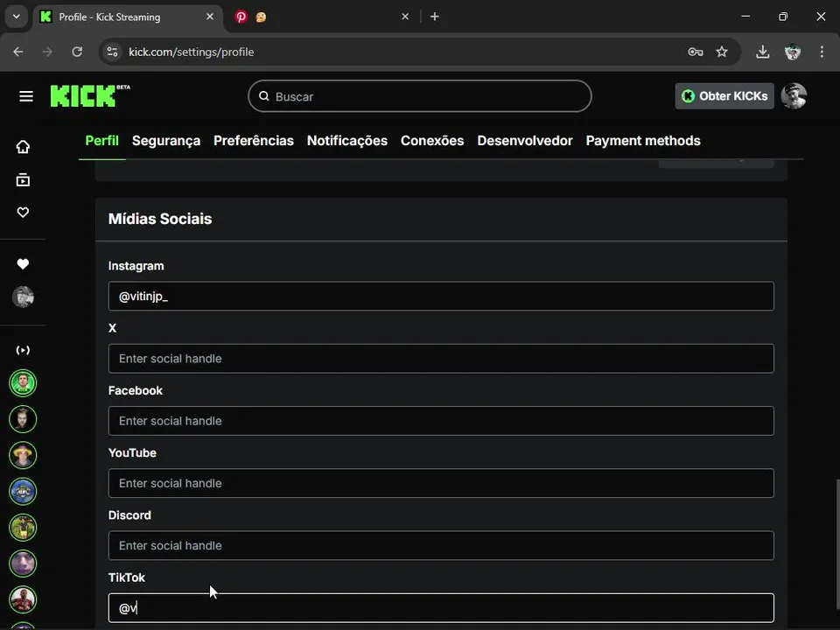This screenshot has width=840, height=630.
Task: Reload the page
Action: click(77, 52)
